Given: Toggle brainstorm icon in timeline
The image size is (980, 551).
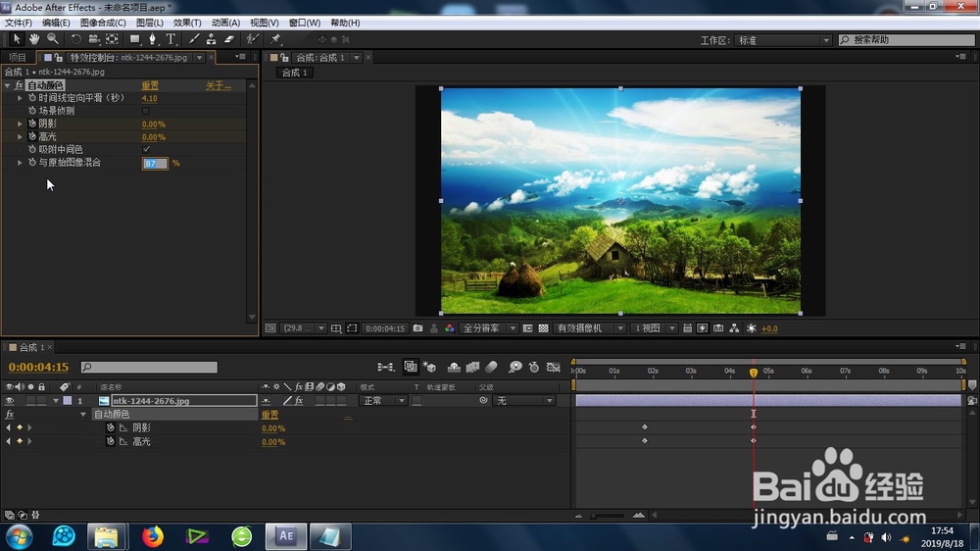Looking at the screenshot, I should 515,367.
